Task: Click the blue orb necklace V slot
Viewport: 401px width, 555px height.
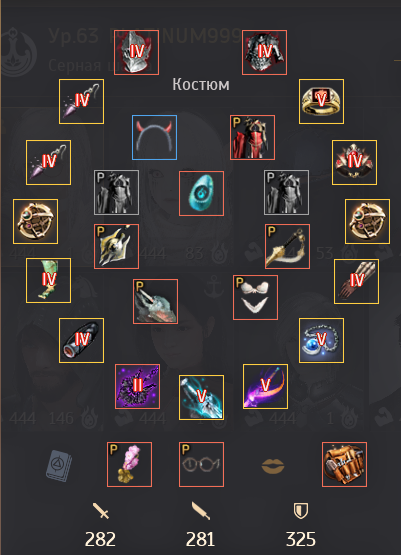Action: click(321, 341)
